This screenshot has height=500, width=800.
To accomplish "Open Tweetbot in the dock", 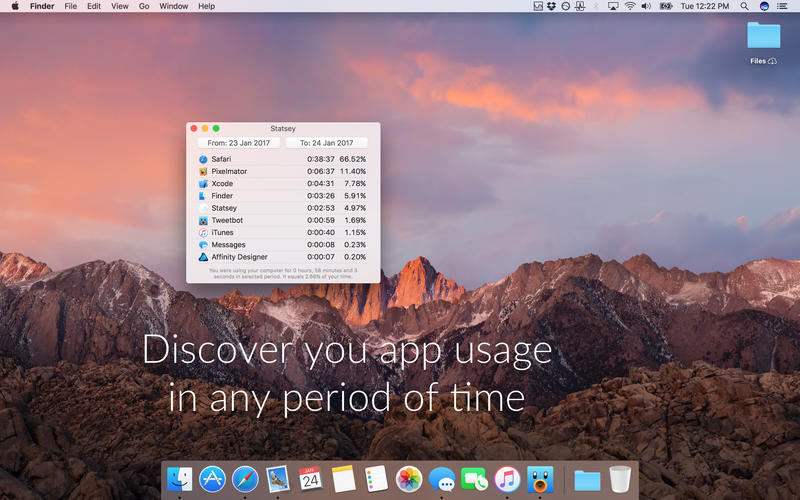I will coord(540,479).
